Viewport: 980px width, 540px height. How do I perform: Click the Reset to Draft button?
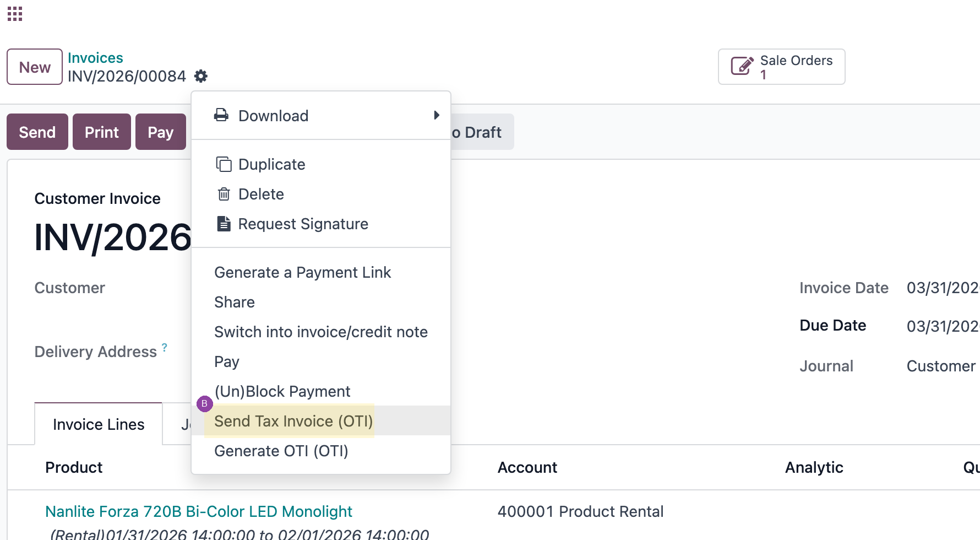[482, 132]
